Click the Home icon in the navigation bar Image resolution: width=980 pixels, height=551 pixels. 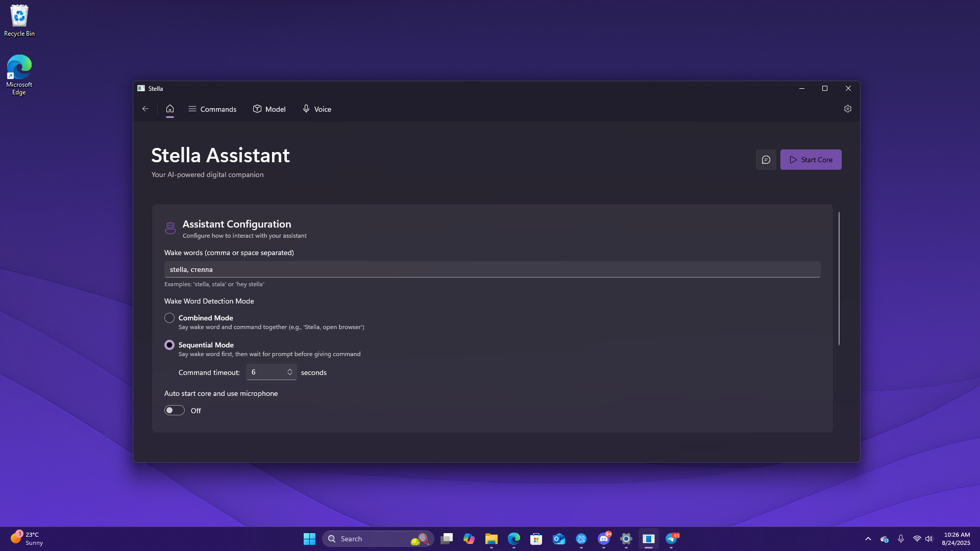(170, 109)
